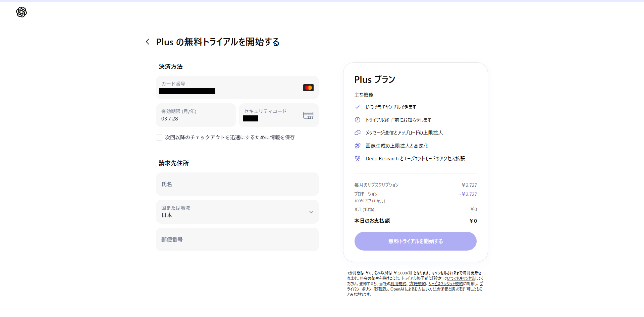Click the Plus プラン heading
The image size is (644, 317).
[x=375, y=80]
